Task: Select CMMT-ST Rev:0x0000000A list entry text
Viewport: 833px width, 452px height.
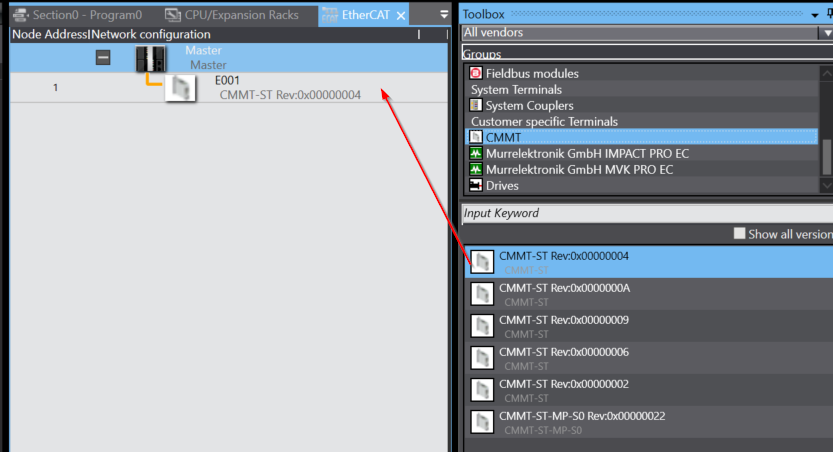Action: click(x=564, y=288)
